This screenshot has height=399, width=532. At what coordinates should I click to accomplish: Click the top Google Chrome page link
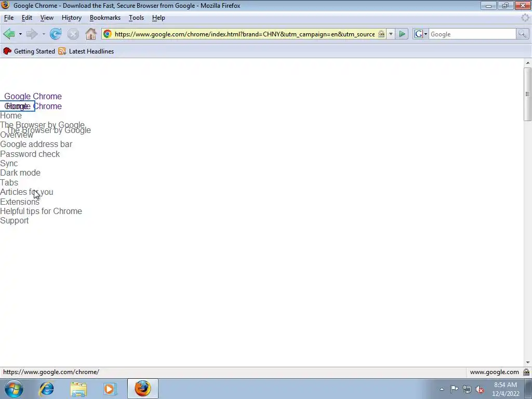(33, 96)
